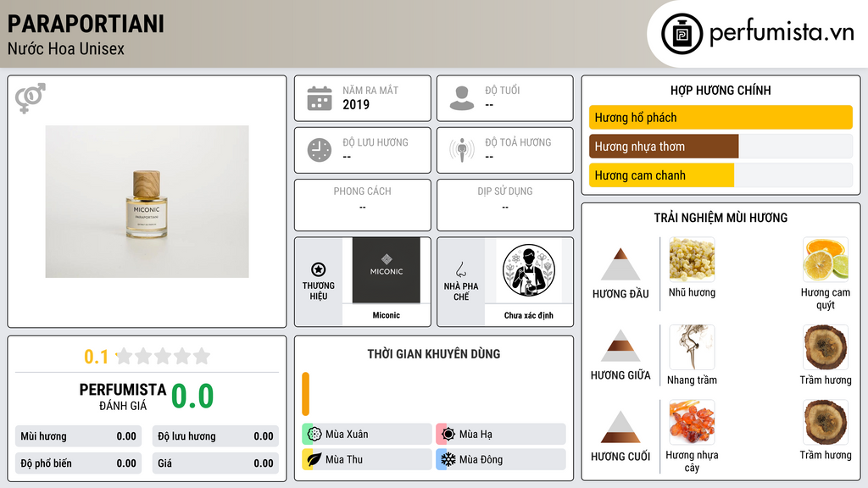This screenshot has height=488, width=868.
Task: Open the Hương cam quýt citrus image
Action: coord(826,259)
